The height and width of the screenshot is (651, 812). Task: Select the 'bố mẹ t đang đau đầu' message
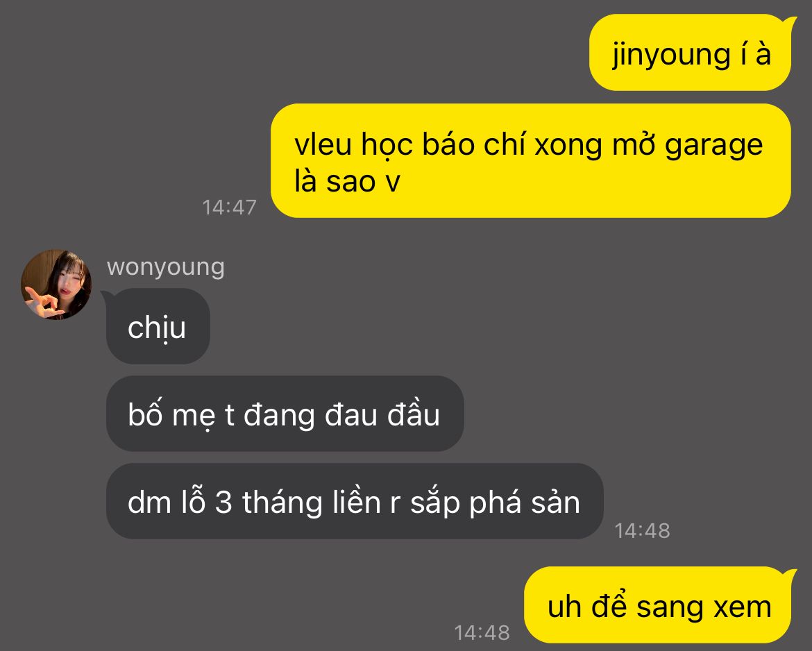click(x=285, y=414)
